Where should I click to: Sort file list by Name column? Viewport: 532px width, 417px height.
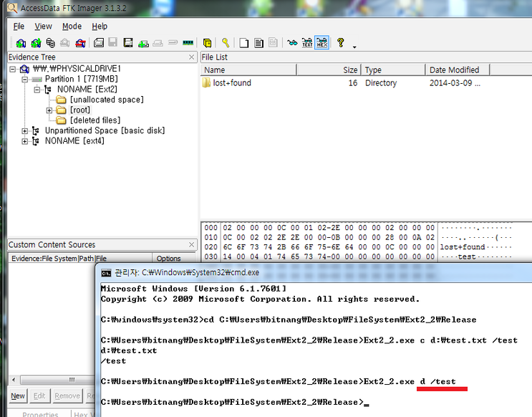[248, 70]
